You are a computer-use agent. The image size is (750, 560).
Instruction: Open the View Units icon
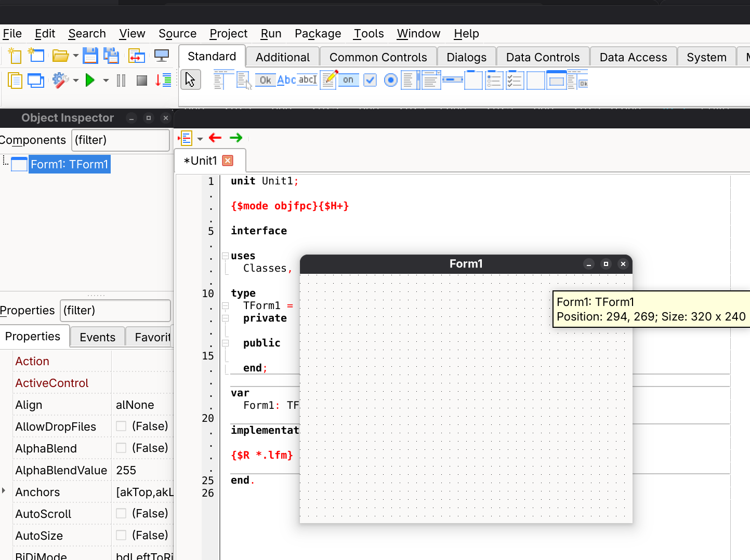[15, 81]
